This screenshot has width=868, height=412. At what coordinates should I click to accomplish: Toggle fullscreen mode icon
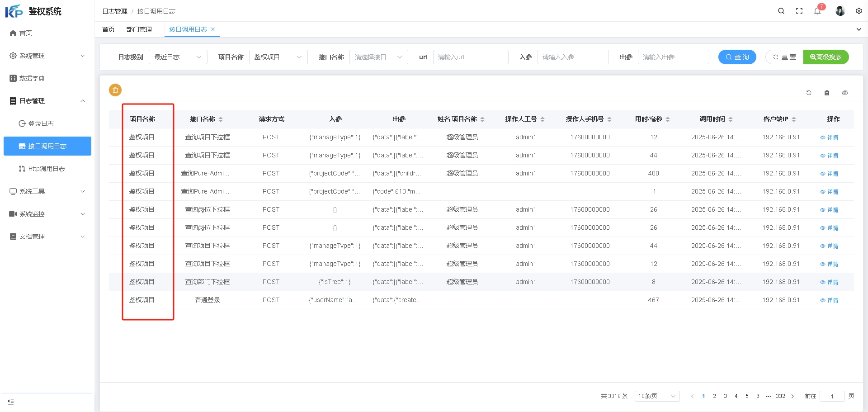[799, 11]
